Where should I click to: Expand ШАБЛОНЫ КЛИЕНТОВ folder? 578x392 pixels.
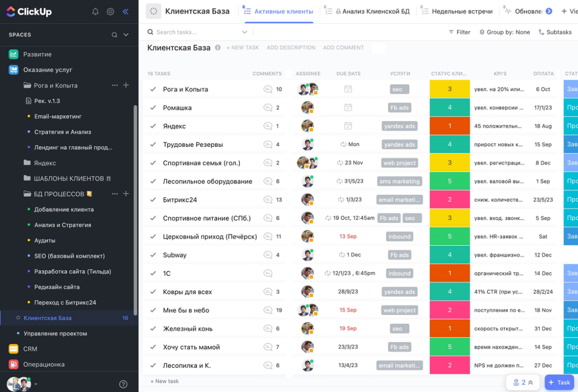pyautogui.click(x=27, y=178)
